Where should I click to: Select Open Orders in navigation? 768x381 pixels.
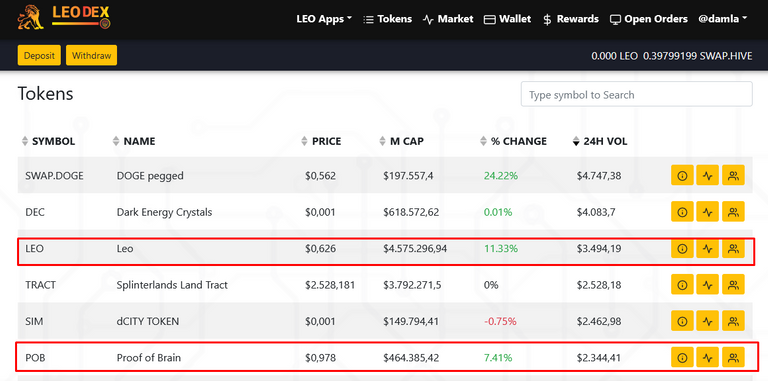pos(648,19)
